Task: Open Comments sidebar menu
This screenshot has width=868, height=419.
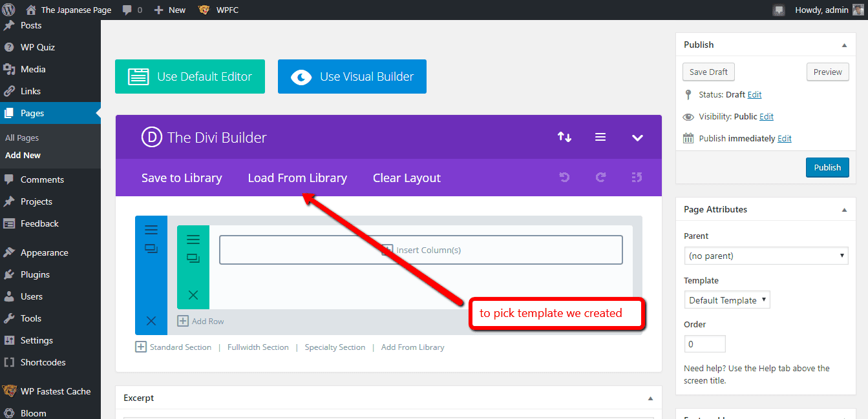Action: [42, 179]
